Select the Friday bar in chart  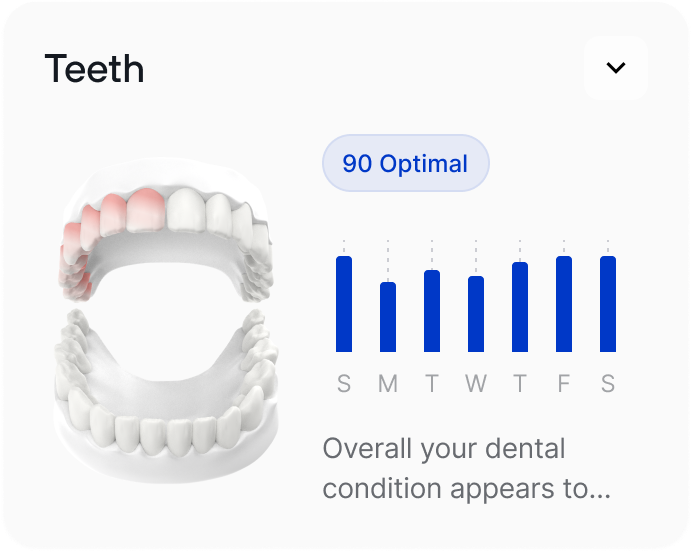[x=564, y=304]
